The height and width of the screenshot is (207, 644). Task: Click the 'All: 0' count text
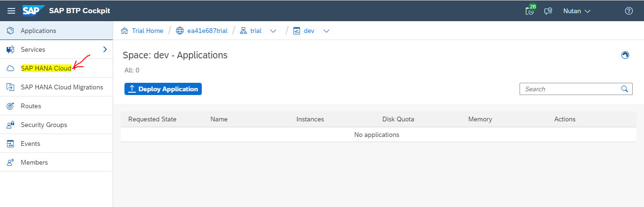pyautogui.click(x=132, y=70)
